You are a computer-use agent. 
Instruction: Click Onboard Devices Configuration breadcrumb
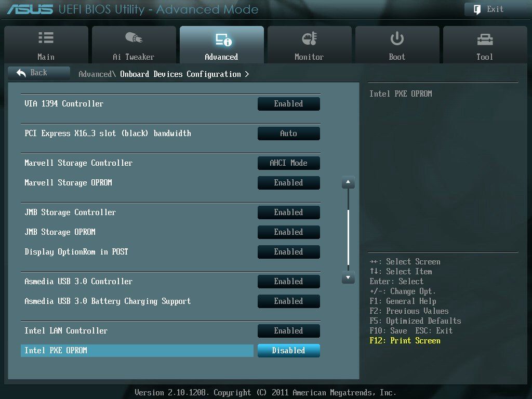click(x=180, y=74)
